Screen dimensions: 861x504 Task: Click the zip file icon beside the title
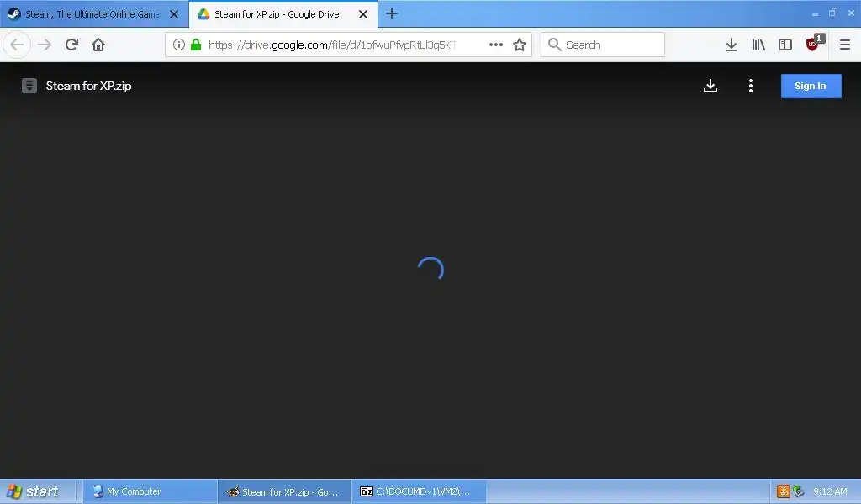click(29, 86)
